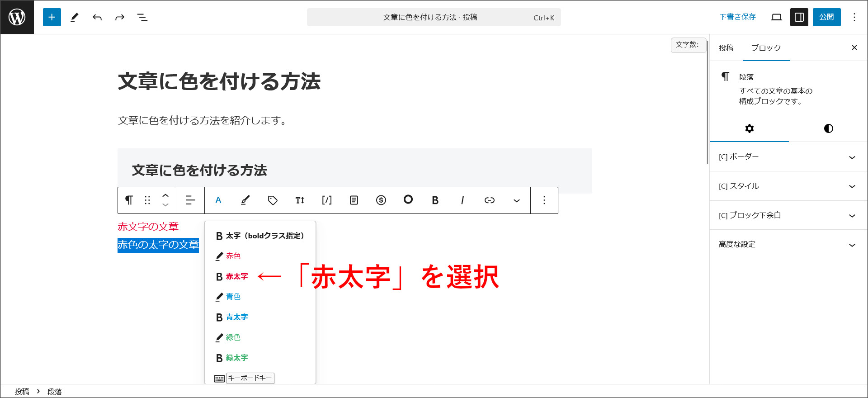Viewport: 868px width, 398px height.
Task: Click the redo arrow icon
Action: point(120,17)
